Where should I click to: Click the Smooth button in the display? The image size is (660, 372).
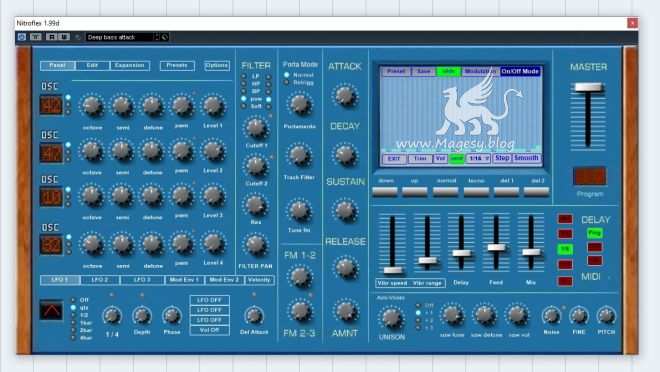pyautogui.click(x=527, y=158)
